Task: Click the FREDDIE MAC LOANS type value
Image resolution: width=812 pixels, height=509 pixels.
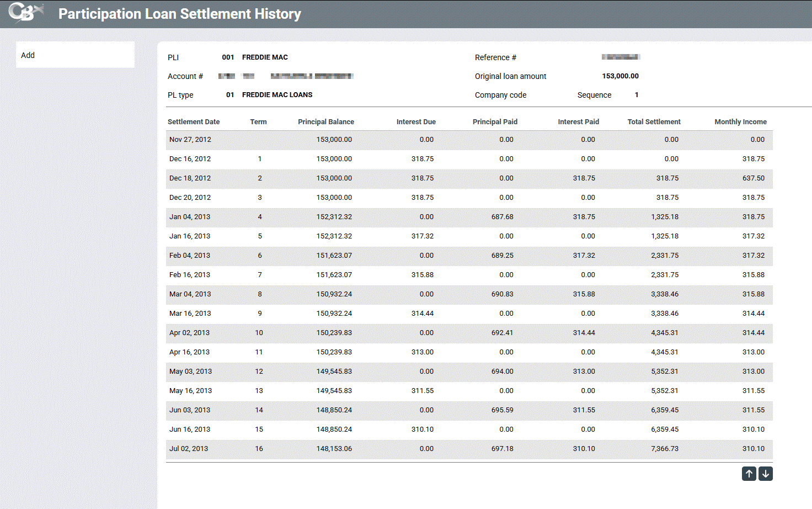Action: point(277,95)
